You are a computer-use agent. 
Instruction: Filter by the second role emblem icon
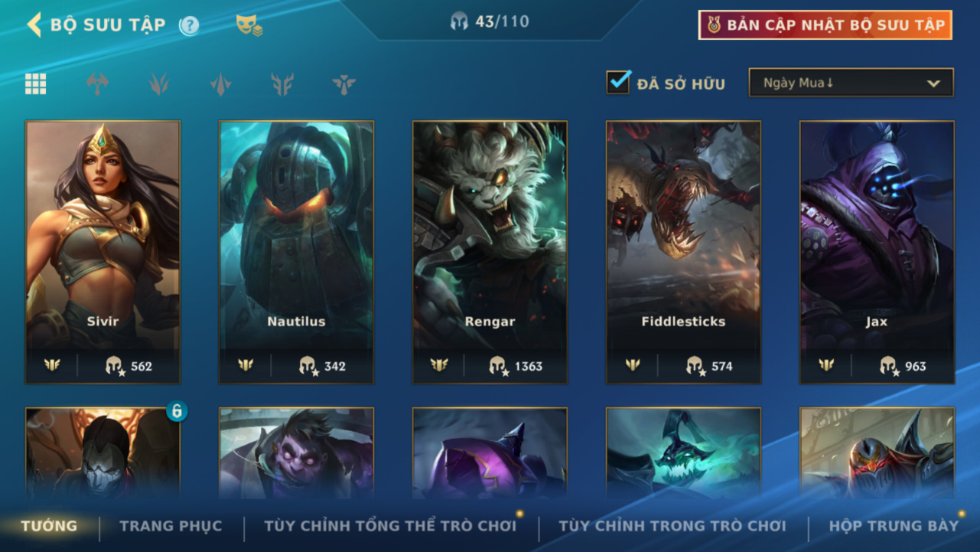point(159,84)
